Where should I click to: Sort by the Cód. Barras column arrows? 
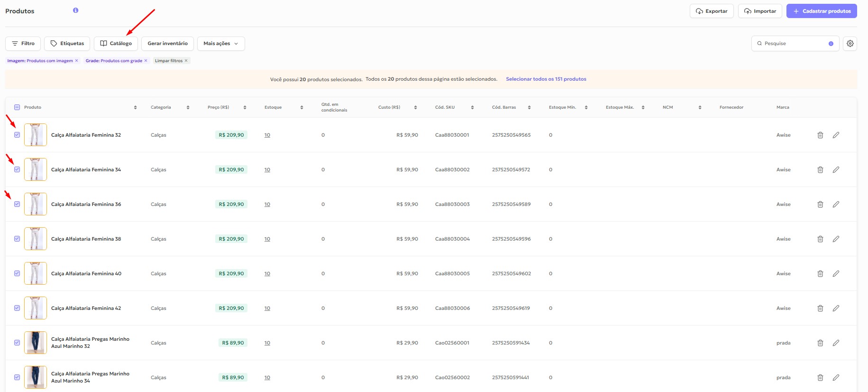(529, 108)
